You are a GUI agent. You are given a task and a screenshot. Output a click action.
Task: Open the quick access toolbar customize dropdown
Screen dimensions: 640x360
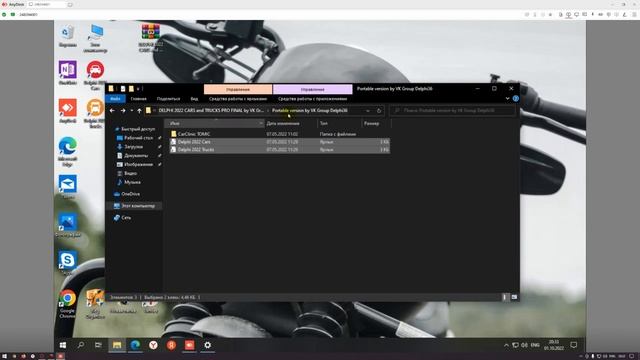tap(138, 89)
